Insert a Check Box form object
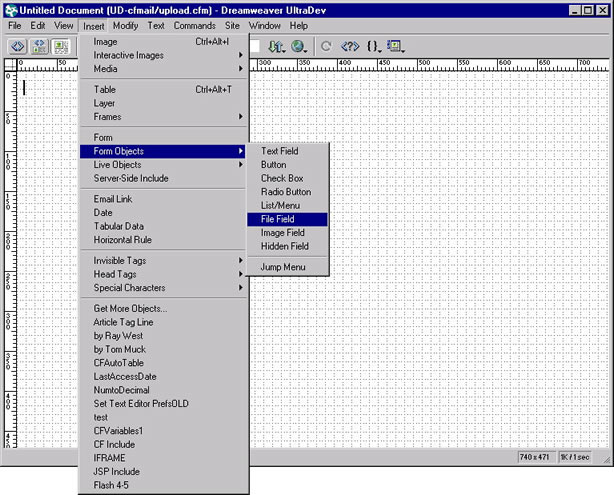Screen dimensions: 614x495 tap(287, 178)
